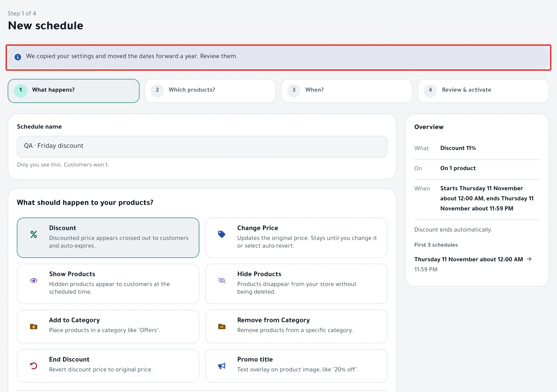Click the crossed-eye icon on Hide Products
The width and height of the screenshot is (557, 392).
tap(222, 280)
